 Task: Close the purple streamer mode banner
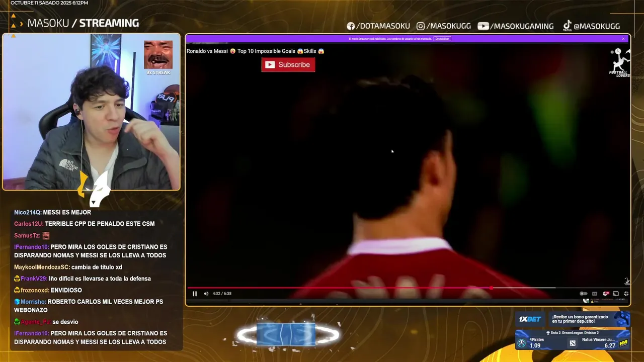(x=623, y=39)
